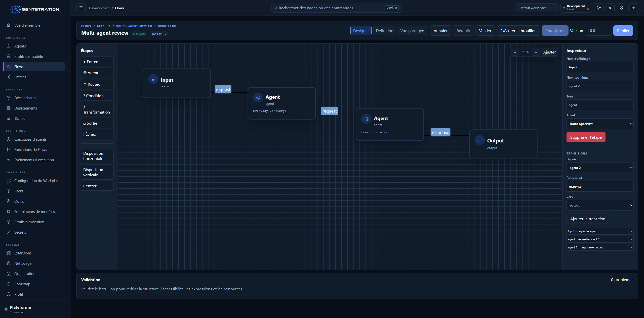Add a Routeur step from palette
The height and width of the screenshot is (318, 644).
[x=97, y=84]
